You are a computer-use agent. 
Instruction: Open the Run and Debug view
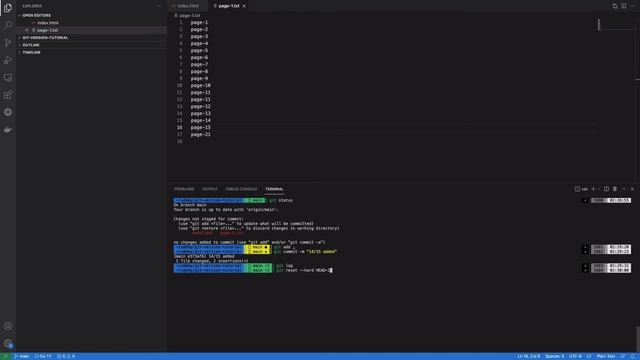(x=8, y=60)
